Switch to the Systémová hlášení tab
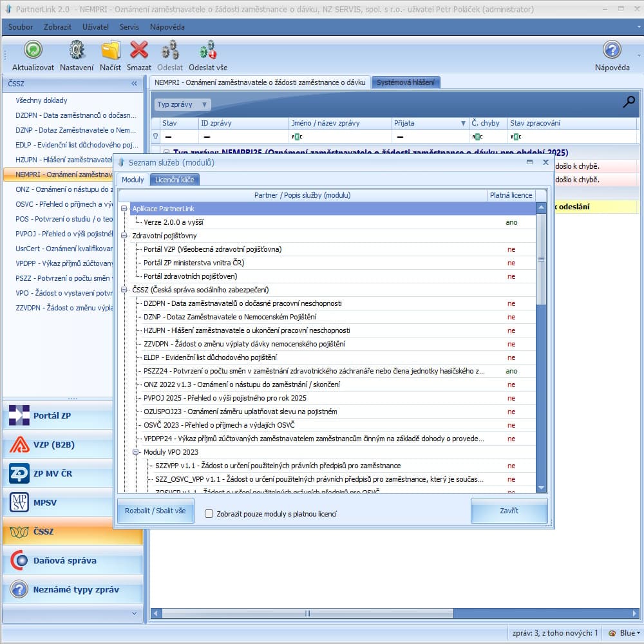 [405, 82]
